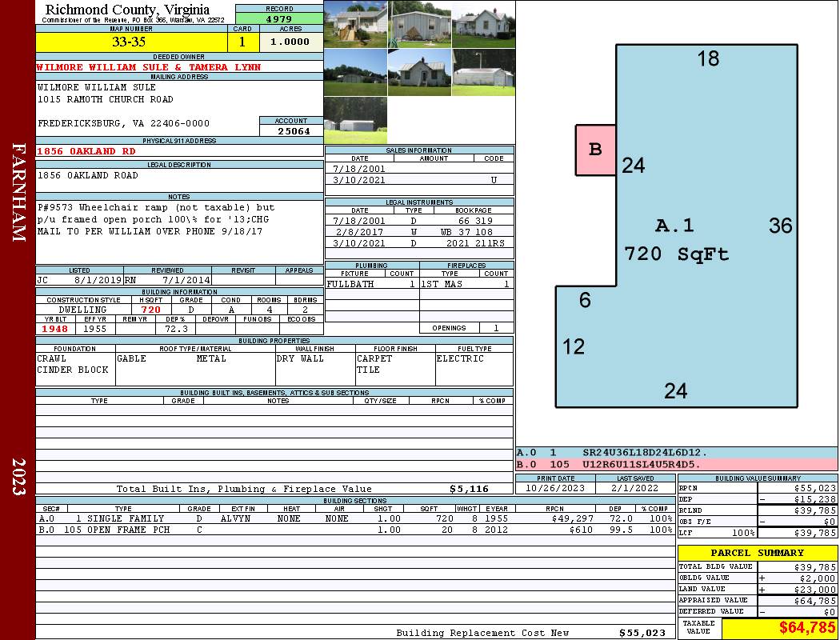The image size is (840, 640).
Task: Select the 3/10/2021 sales information row
Action: (419, 180)
